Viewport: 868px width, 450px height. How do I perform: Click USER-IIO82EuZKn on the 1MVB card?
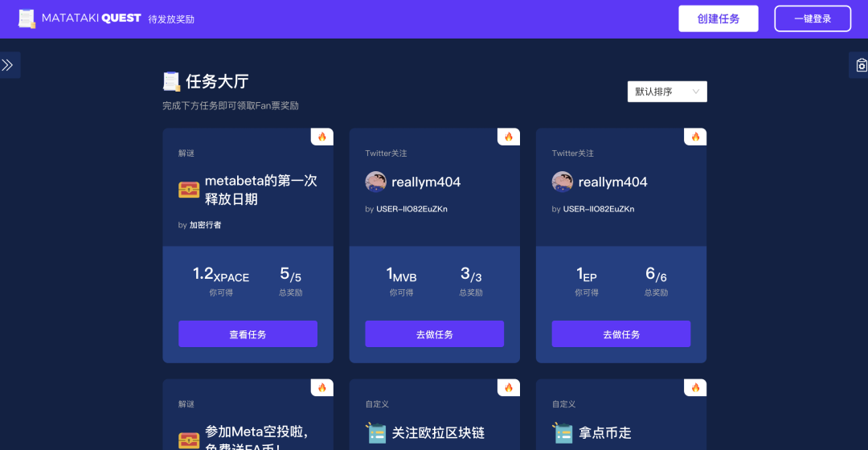[x=411, y=209]
